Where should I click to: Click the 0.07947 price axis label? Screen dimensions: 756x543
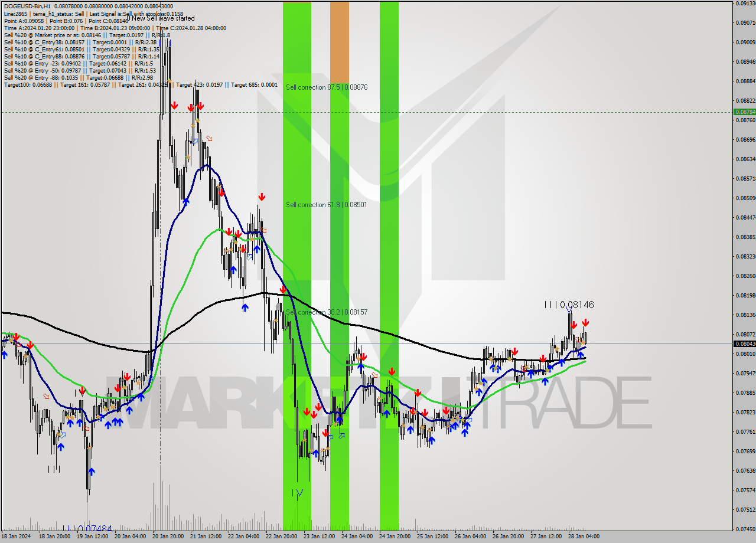coord(745,373)
